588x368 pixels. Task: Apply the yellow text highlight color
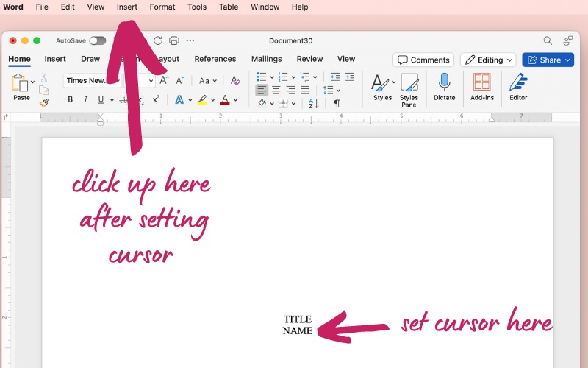click(x=202, y=100)
